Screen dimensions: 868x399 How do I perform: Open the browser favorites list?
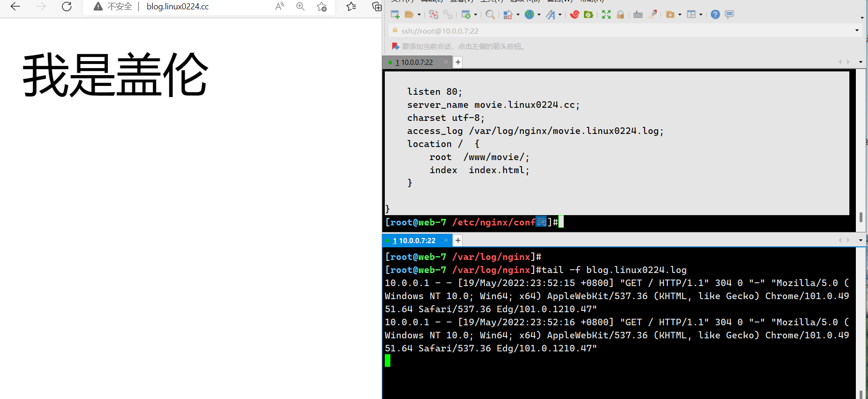pyautogui.click(x=351, y=7)
